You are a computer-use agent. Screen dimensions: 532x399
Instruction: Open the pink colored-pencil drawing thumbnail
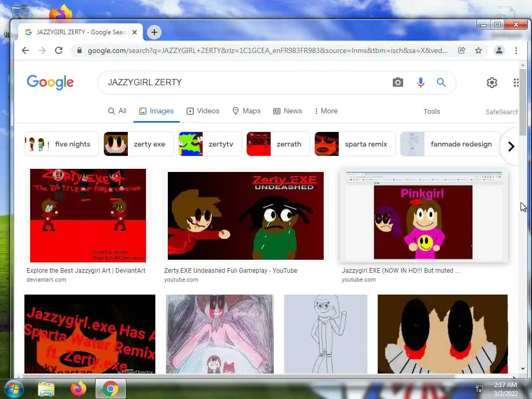tap(220, 334)
